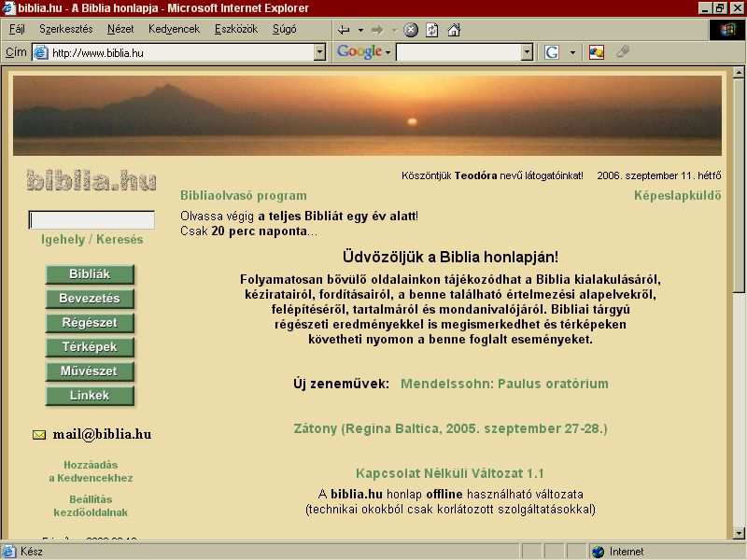Stop page loading with the Stop icon
This screenshot has height=560, width=747.
pos(411,30)
